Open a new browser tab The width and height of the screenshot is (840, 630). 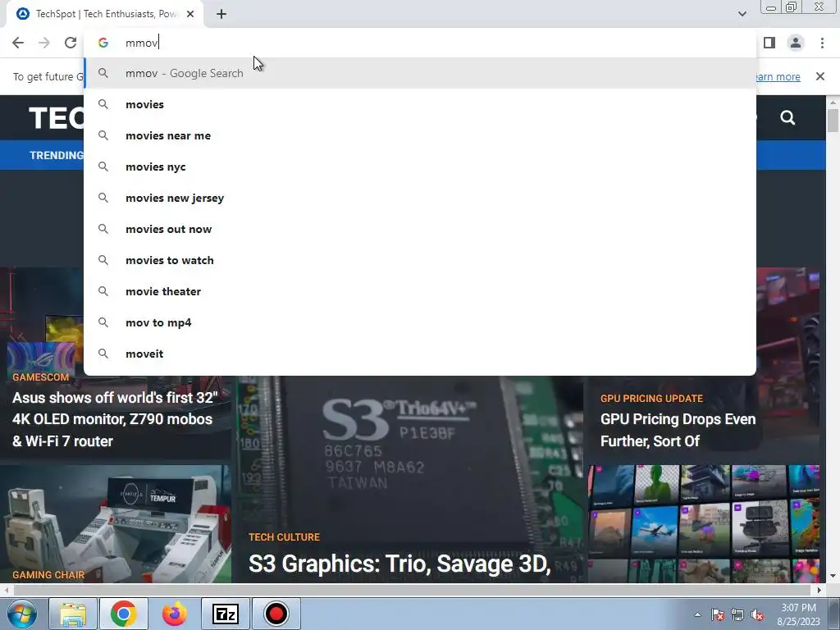[221, 14]
